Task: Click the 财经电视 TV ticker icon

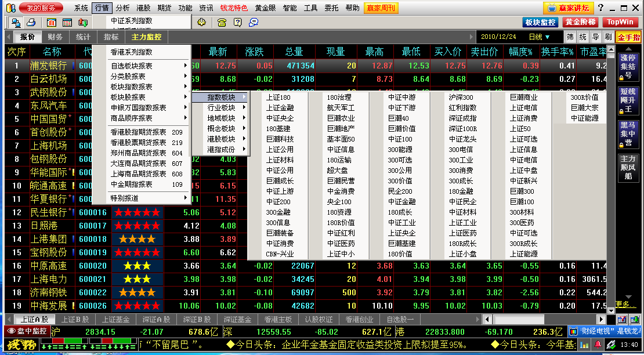Action: [x=574, y=331]
